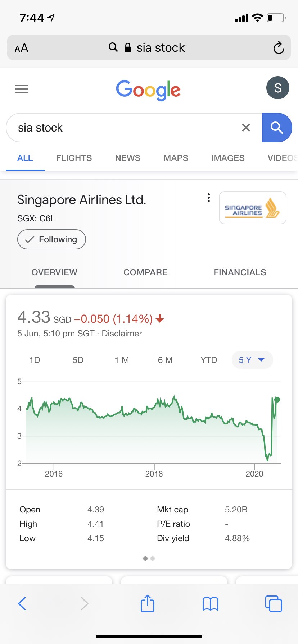Open the account avatar S
The width and height of the screenshot is (298, 644).
click(277, 88)
